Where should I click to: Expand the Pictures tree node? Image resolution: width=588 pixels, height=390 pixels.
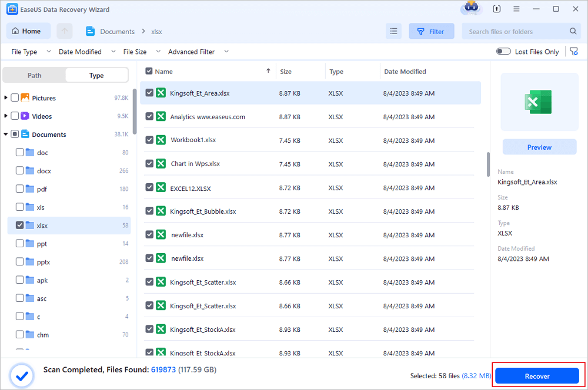pos(6,97)
